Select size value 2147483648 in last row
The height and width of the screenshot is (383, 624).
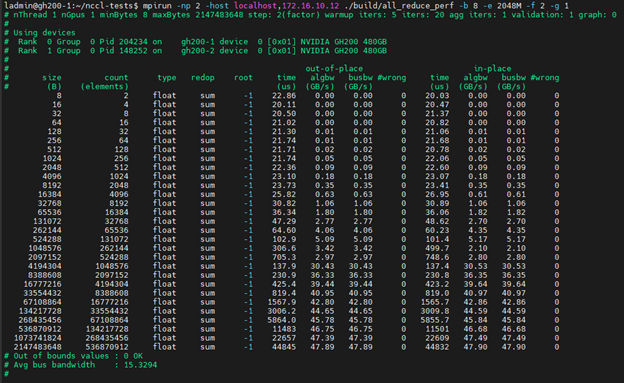pos(37,347)
